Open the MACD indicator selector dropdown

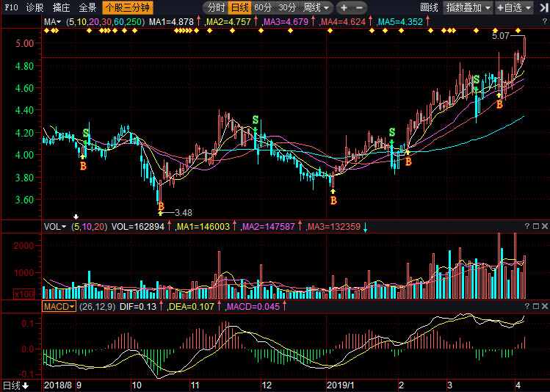click(x=59, y=306)
